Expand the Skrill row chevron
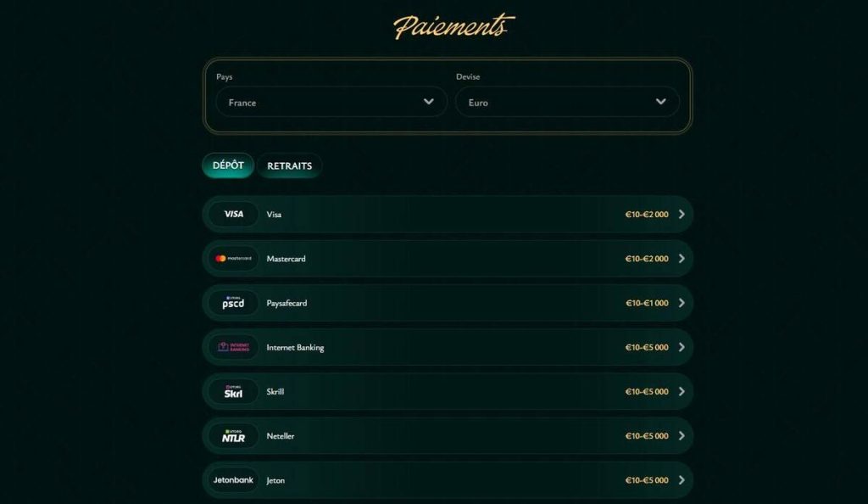The height and width of the screenshot is (504, 868). [682, 392]
